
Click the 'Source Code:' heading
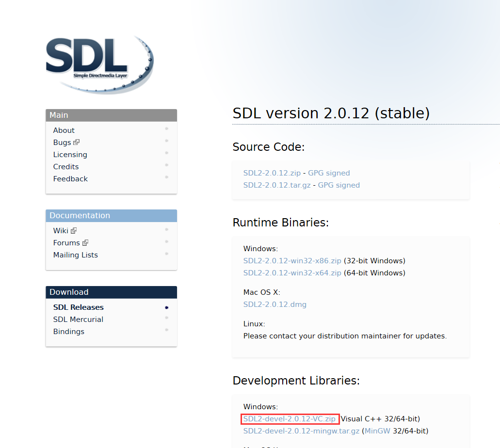pos(269,147)
